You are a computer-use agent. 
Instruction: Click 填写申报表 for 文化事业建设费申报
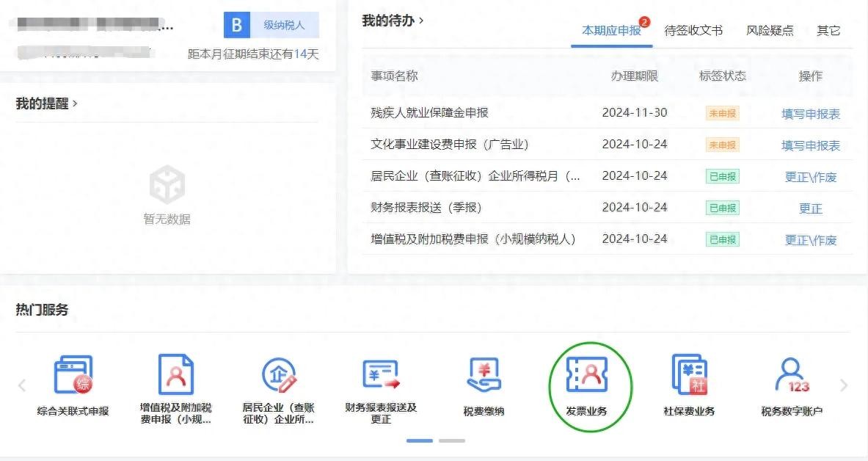(811, 145)
